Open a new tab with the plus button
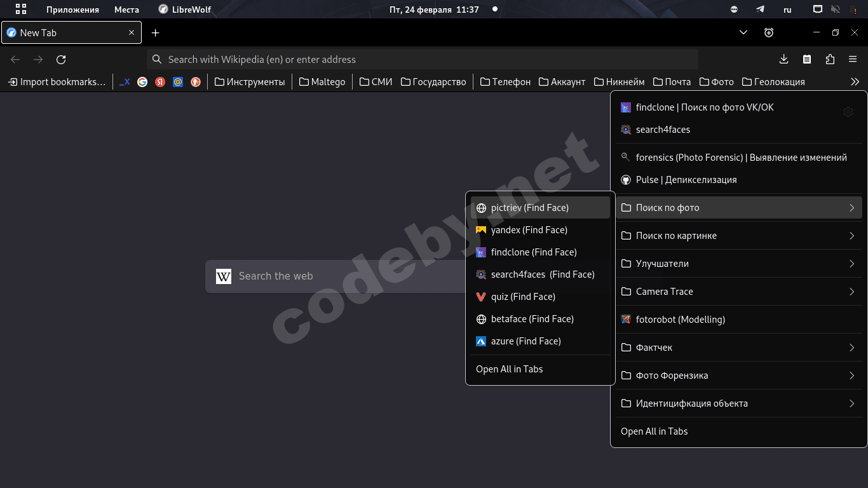The image size is (868, 488). [155, 32]
